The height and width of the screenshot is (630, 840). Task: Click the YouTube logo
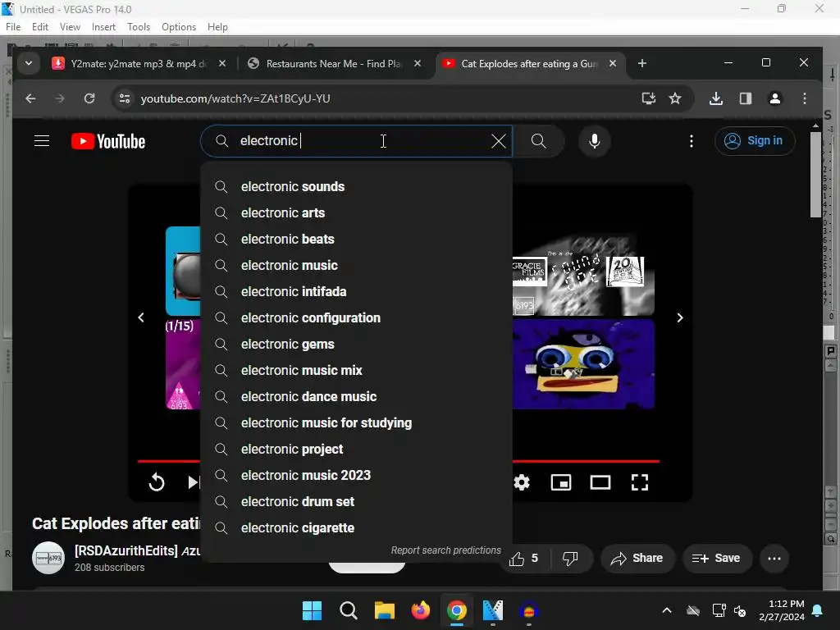[x=108, y=141]
